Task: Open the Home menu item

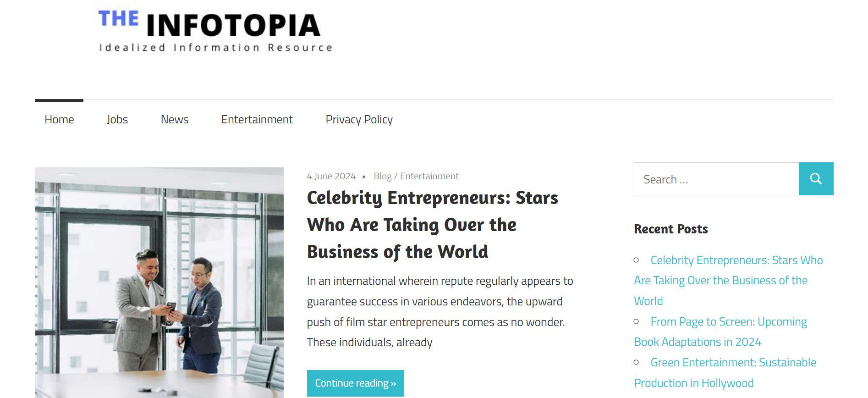Action: pos(59,120)
